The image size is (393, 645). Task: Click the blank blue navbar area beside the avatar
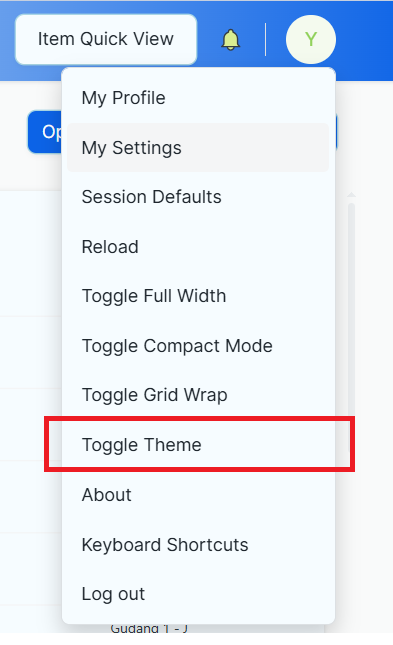(365, 39)
